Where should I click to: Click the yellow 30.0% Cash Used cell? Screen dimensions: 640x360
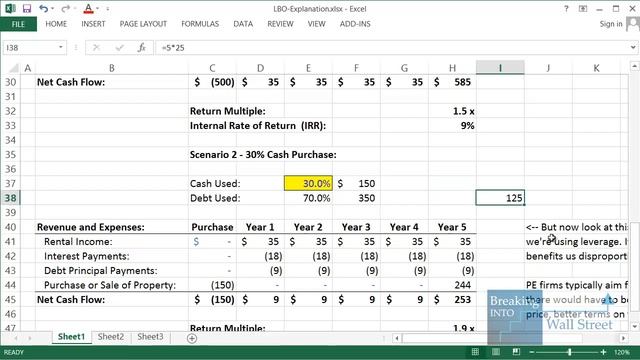tap(309, 183)
